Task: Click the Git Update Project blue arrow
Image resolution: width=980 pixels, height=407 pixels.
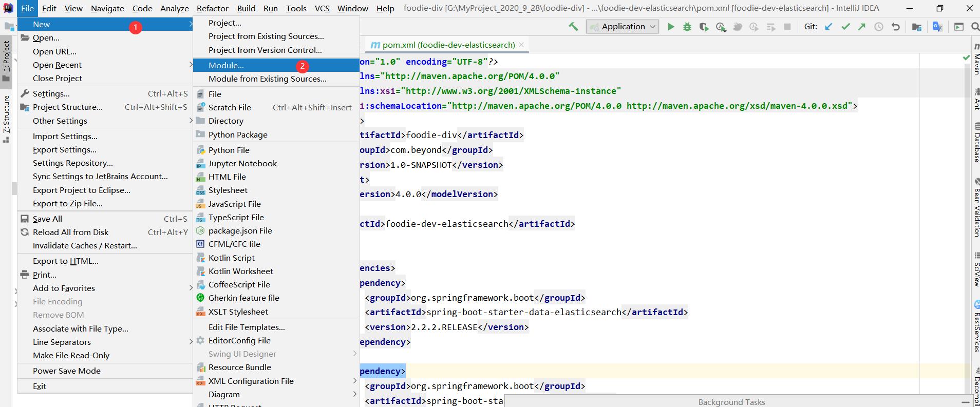Action: (x=828, y=27)
